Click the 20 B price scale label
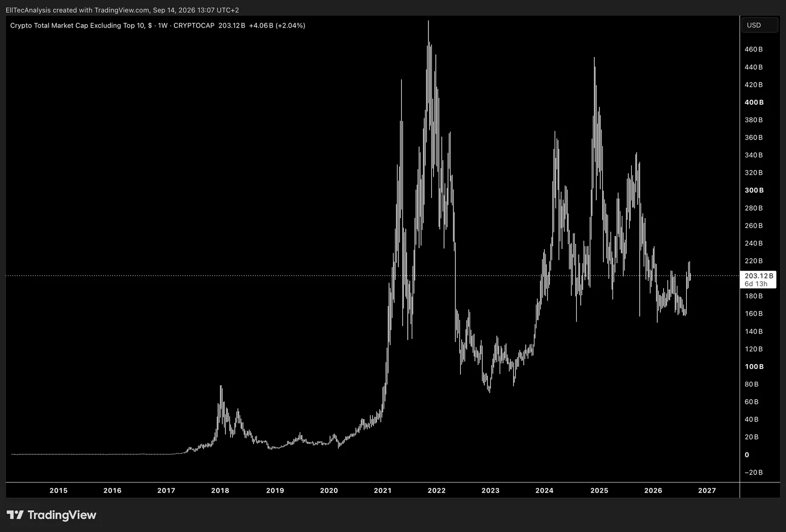 point(752,437)
